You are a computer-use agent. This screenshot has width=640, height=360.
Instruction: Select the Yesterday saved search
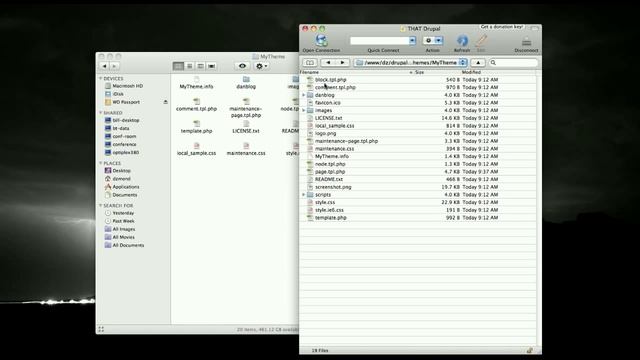point(123,213)
